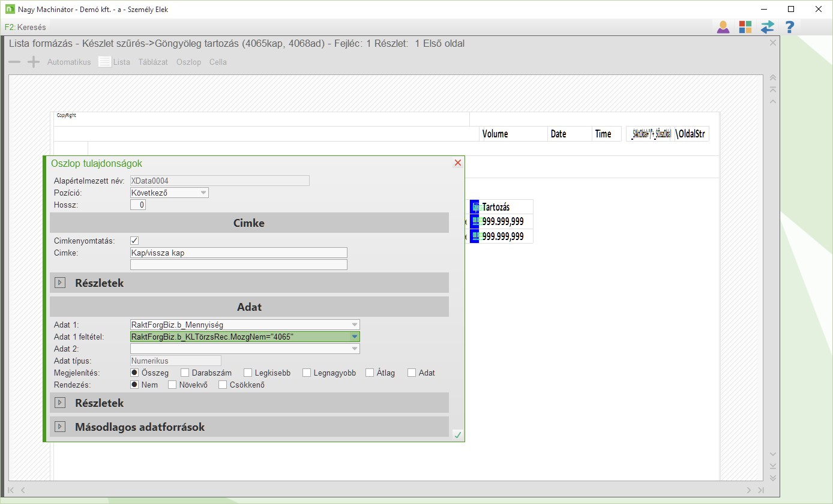Click the Cimke section header
Viewport: 833px width, 504px height.
tap(249, 223)
